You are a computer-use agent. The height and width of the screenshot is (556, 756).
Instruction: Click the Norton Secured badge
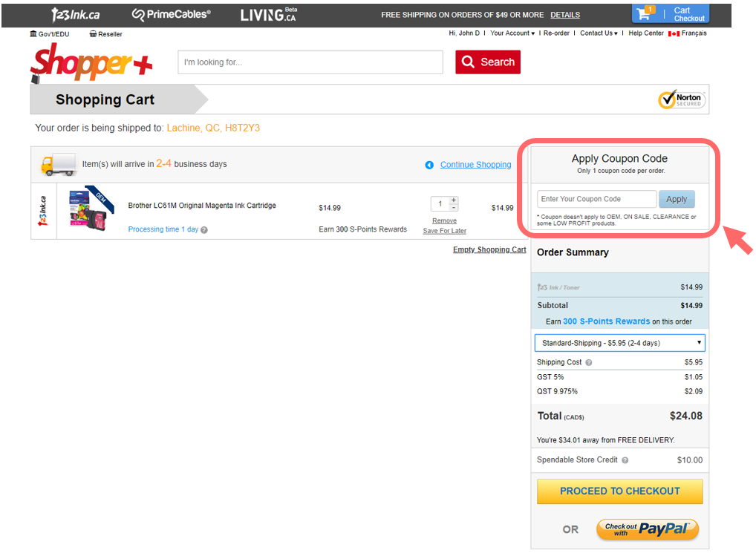click(x=682, y=99)
